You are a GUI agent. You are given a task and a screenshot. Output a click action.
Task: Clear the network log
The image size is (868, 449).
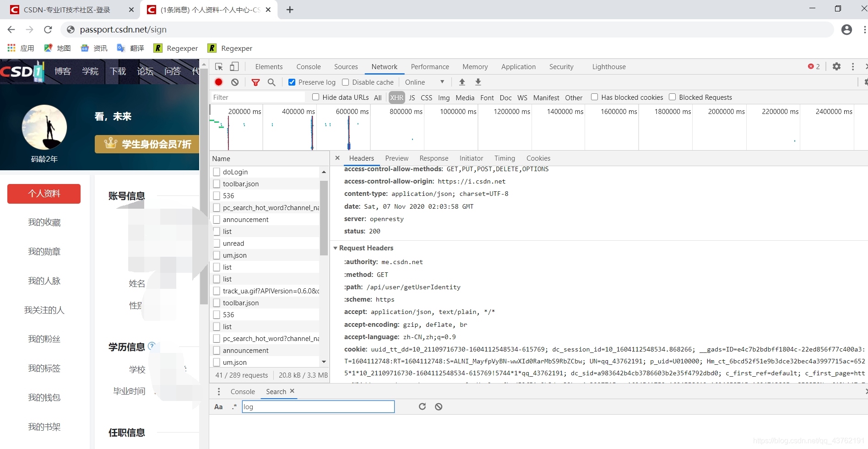(x=235, y=82)
